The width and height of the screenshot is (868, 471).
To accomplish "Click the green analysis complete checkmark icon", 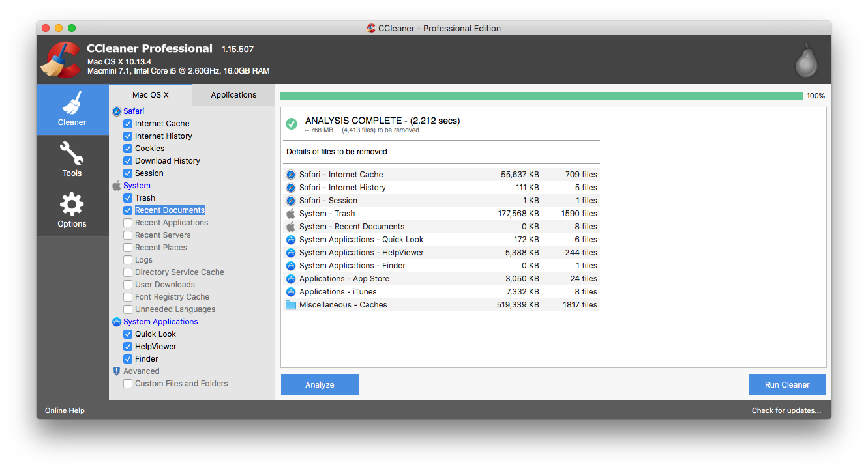I will pos(292,123).
